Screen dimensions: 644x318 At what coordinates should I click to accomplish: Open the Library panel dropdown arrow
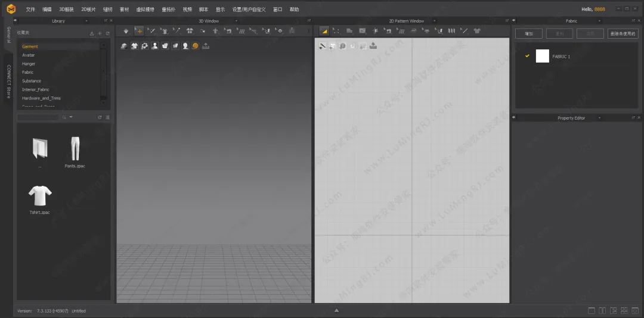click(86, 21)
